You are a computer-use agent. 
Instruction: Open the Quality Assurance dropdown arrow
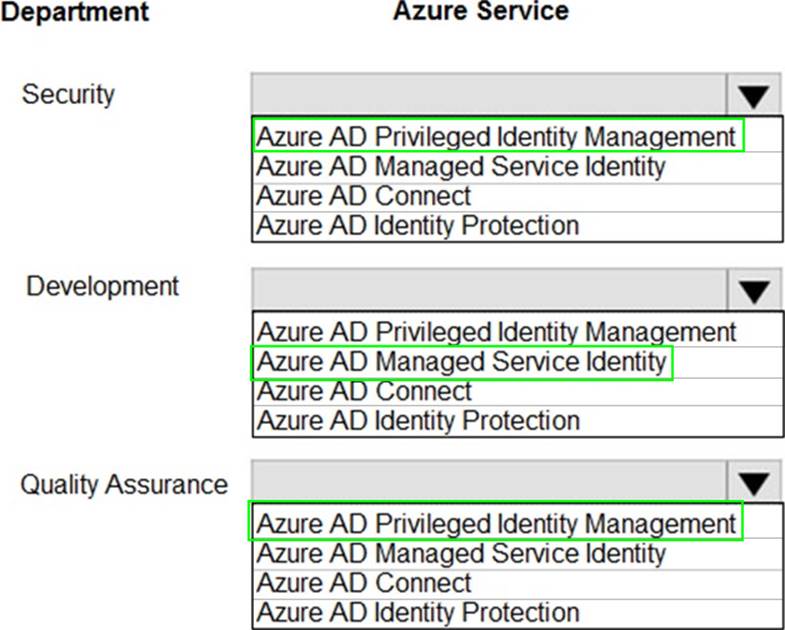tap(754, 484)
